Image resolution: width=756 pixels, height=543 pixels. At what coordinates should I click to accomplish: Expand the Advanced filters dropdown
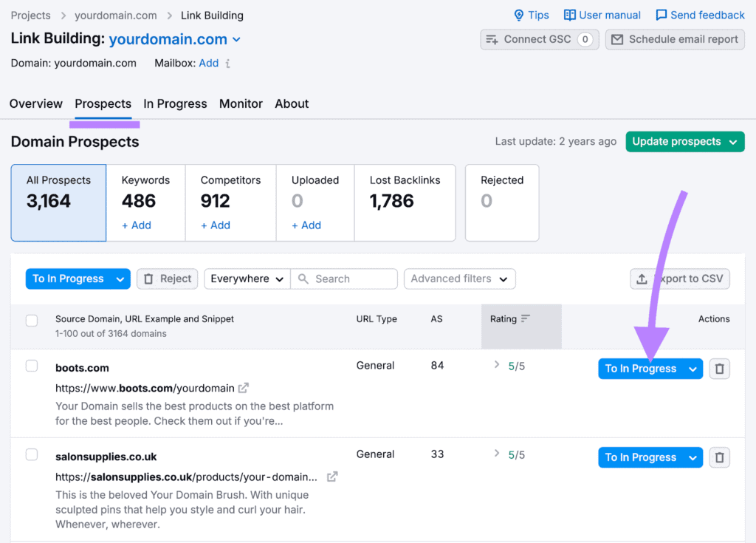tap(459, 279)
